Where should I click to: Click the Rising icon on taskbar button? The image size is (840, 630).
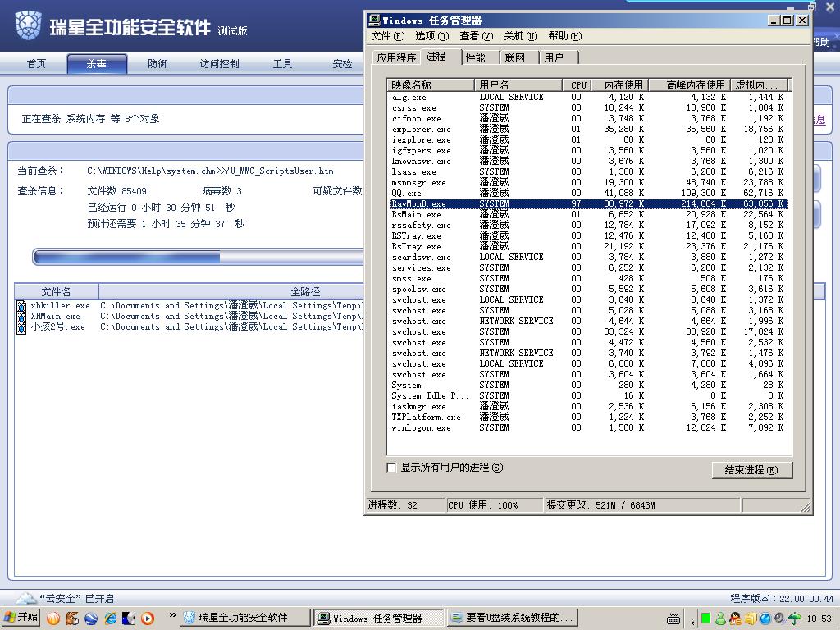(189, 618)
